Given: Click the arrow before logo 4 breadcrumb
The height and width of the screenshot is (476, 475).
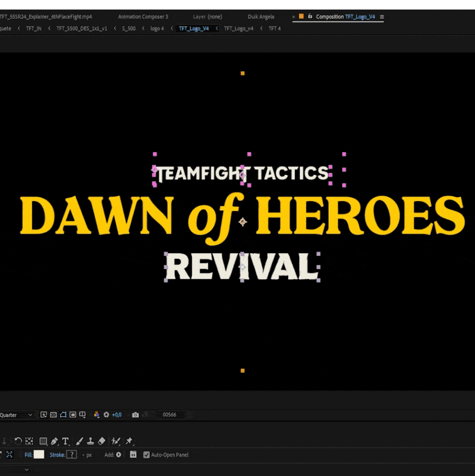Looking at the screenshot, I should [143, 28].
